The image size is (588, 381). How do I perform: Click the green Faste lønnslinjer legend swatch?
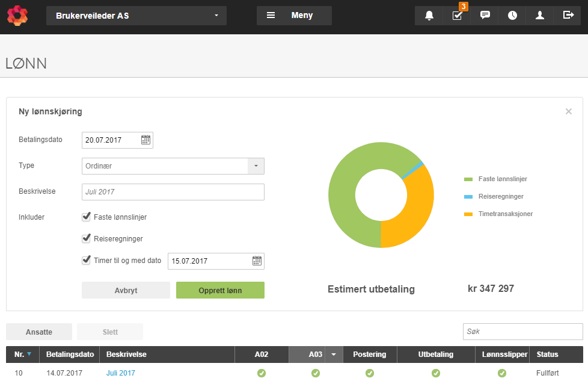(x=468, y=179)
